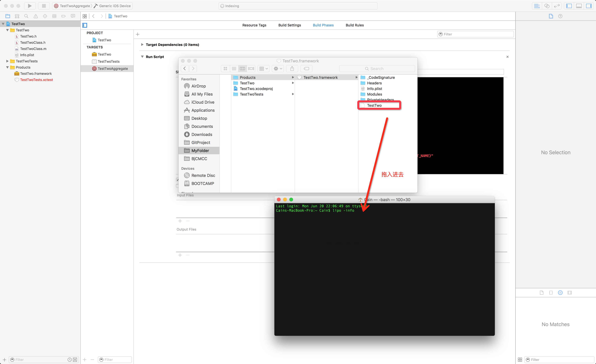Viewport: 596px width, 364px height.
Task: Select the Standard editor icon
Action: pyautogui.click(x=537, y=6)
